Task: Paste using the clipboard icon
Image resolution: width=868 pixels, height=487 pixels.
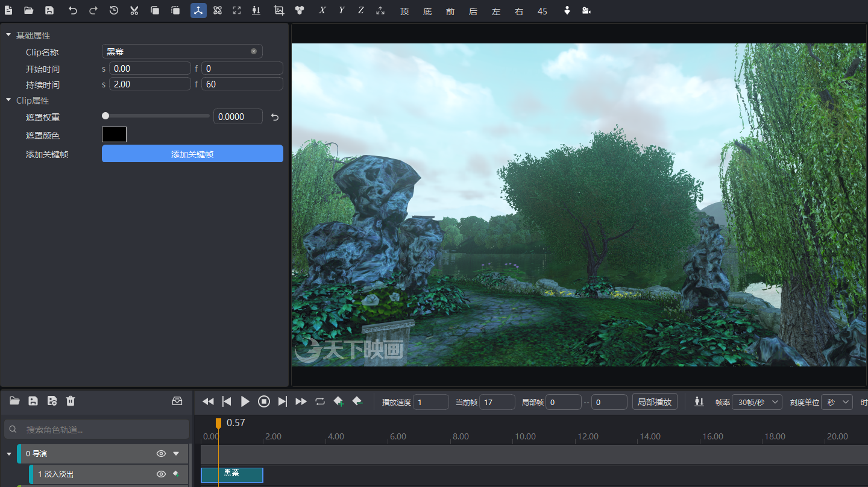Action: click(175, 10)
